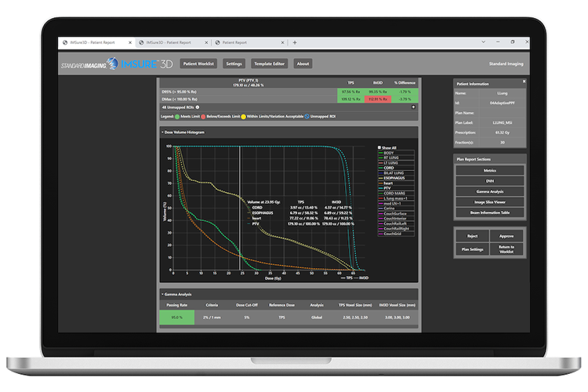Toggle RT LUNG curve in DVH legend

(x=396, y=158)
